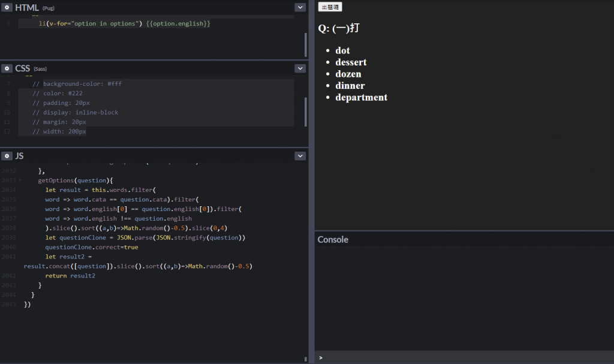The width and height of the screenshot is (614, 364).
Task: Click the CSS editor vertical scrollbar
Action: pos(305,112)
